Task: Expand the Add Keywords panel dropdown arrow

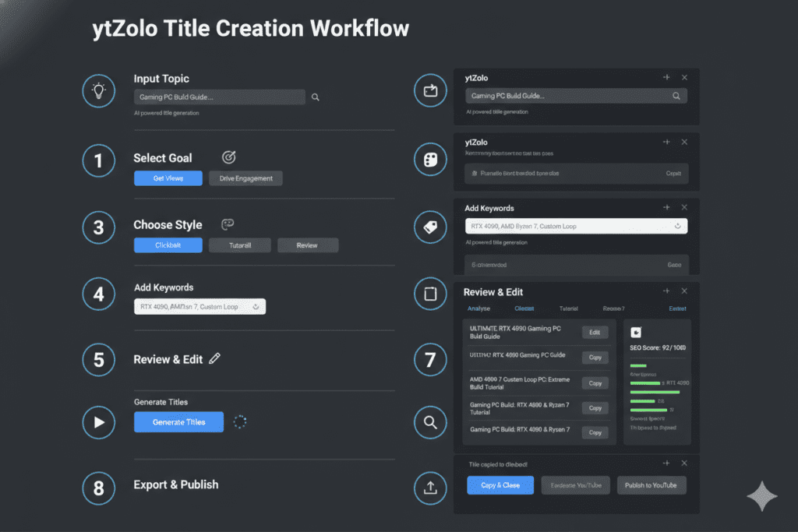Action: [676, 226]
